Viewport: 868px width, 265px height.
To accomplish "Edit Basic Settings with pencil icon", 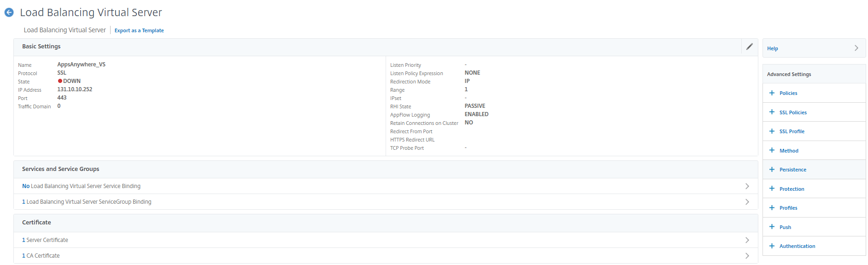I will point(749,47).
